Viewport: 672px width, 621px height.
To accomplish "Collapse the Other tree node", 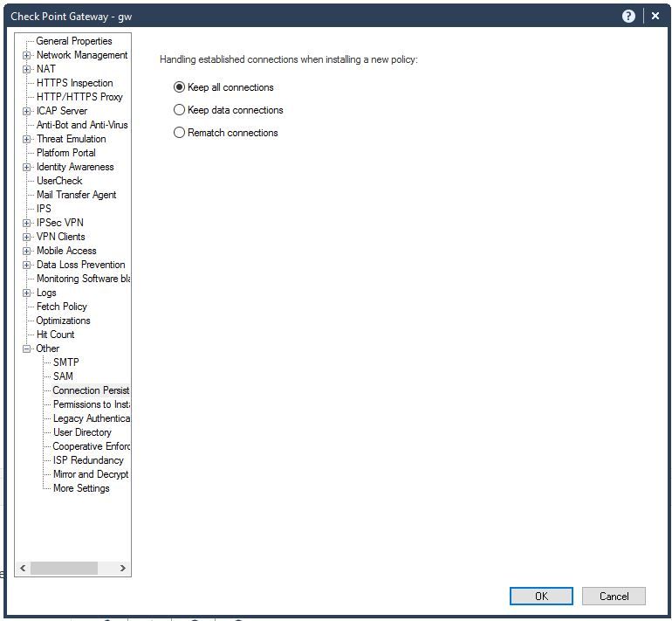I will click(27, 348).
